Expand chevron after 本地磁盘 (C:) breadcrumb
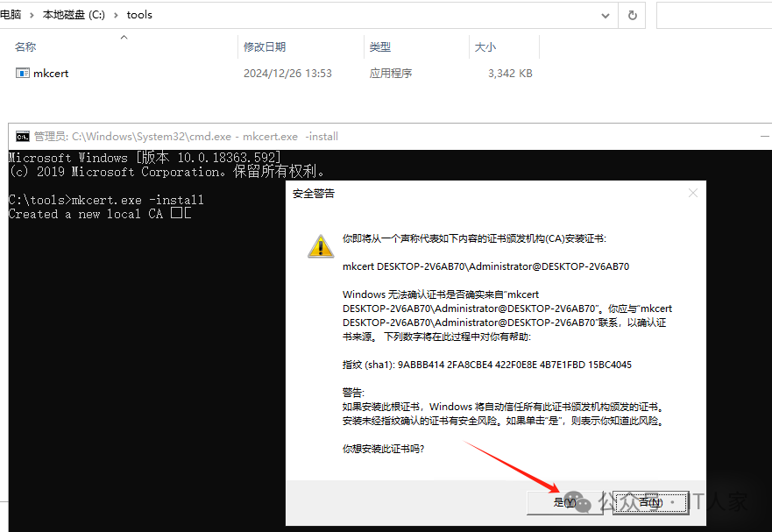Image resolution: width=772 pixels, height=532 pixels. [116, 15]
